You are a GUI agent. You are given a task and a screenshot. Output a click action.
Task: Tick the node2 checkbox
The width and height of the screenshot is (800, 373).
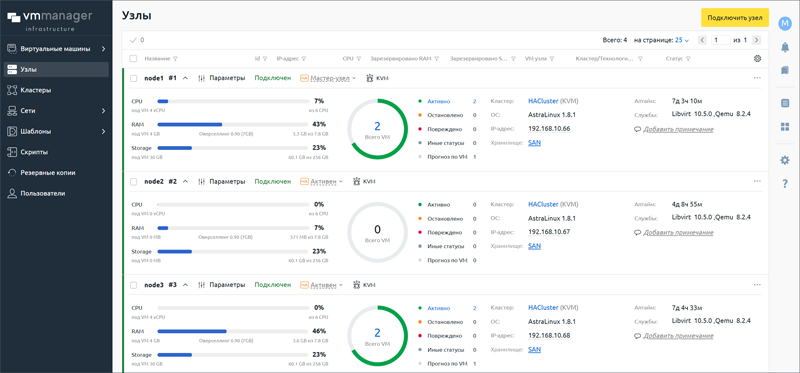pos(133,182)
